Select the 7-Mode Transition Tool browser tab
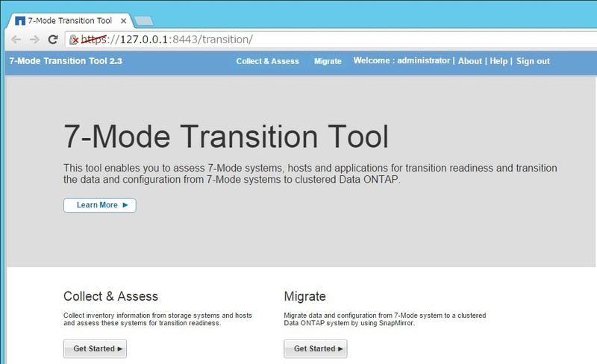 (x=69, y=21)
